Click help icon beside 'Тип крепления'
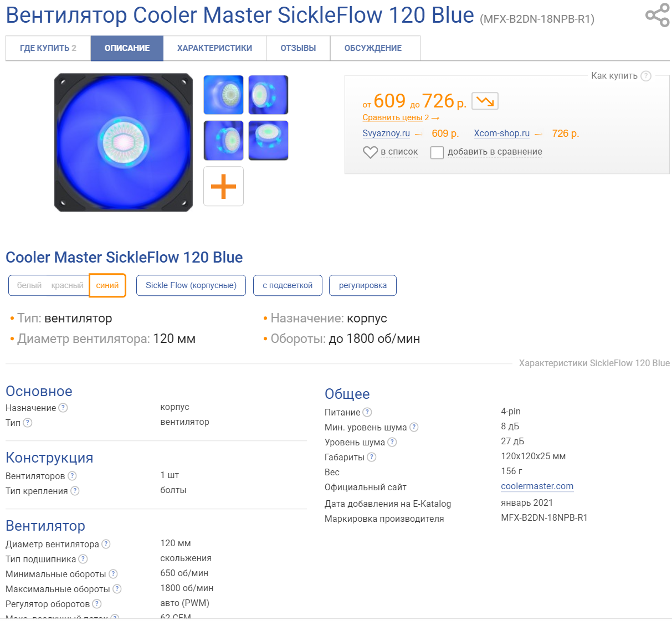 pyautogui.click(x=75, y=491)
